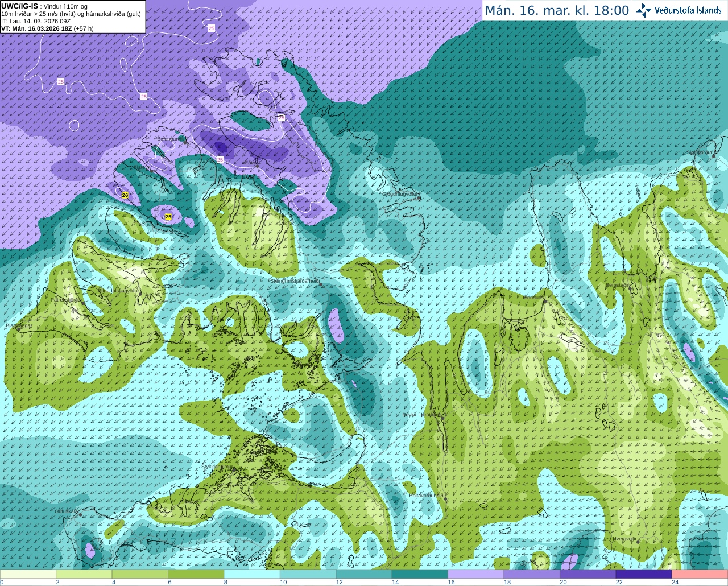This screenshot has height=586, width=728.
Task: Click the UWC/IG-IS model title
Action: tap(19, 6)
